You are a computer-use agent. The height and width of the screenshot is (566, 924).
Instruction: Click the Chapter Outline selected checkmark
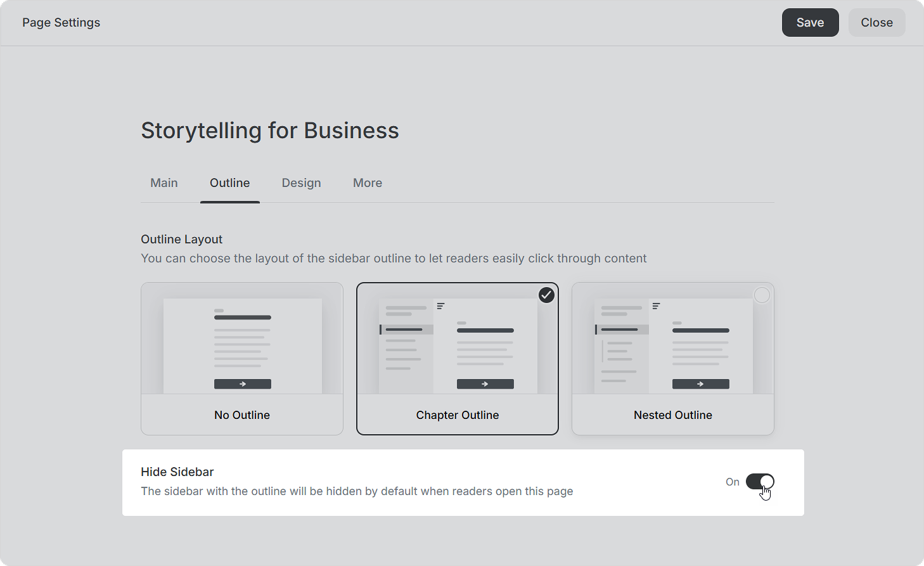click(x=546, y=295)
